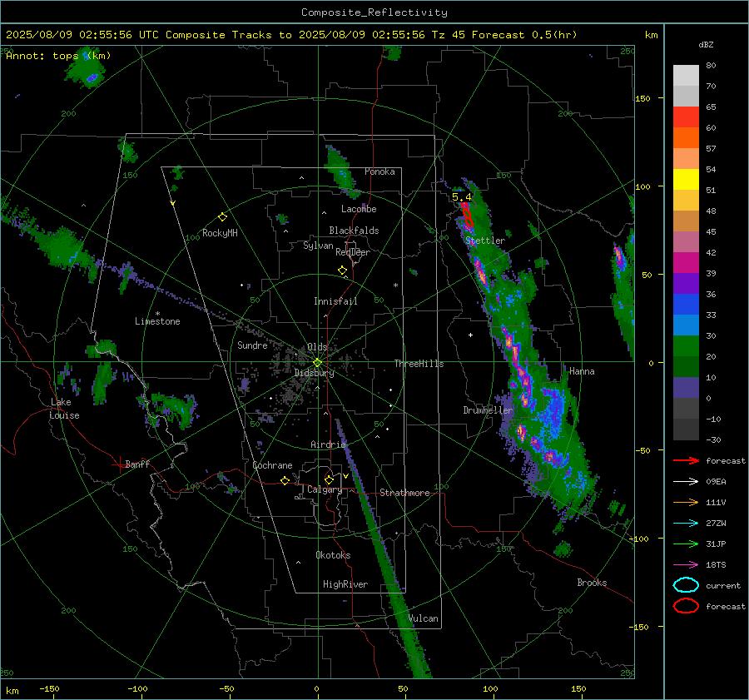Click the yellow 5.4 storm top annotation
The image size is (749, 700).
coord(461,197)
